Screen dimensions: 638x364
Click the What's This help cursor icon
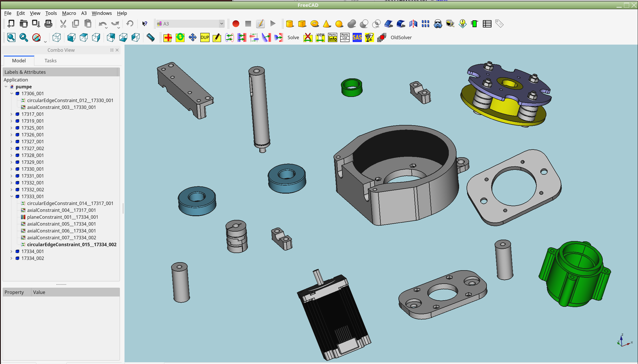click(145, 24)
